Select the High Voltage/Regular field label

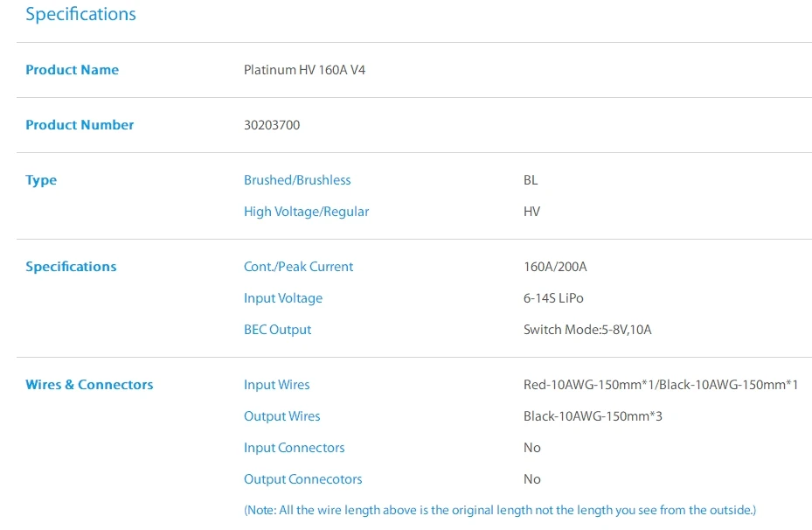point(307,212)
